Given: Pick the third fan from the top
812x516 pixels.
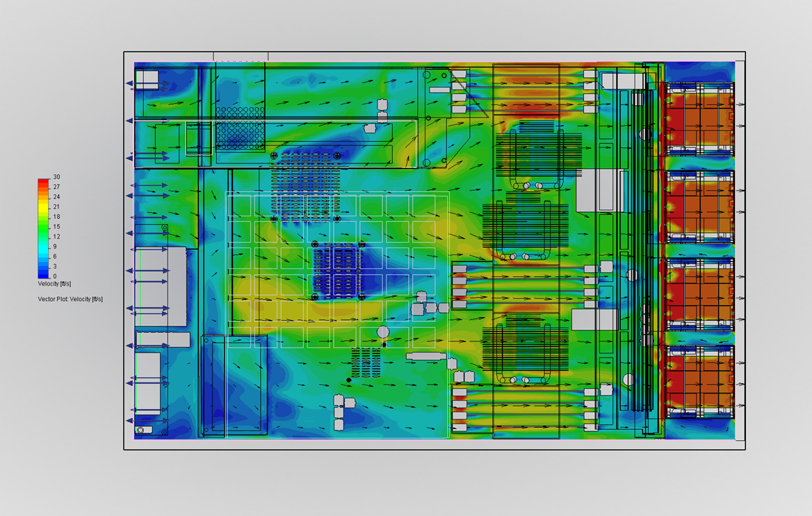Looking at the screenshot, I should (700, 293).
